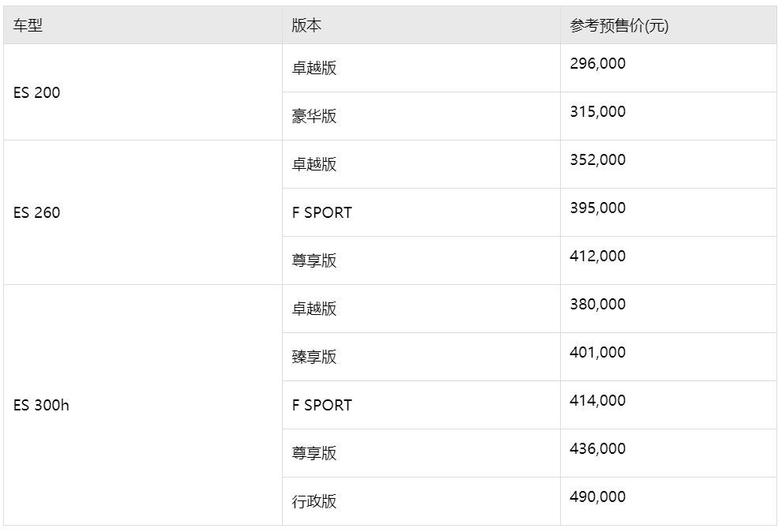Select the 臻享版 version cell
The width and height of the screenshot is (782, 532).
coord(421,357)
